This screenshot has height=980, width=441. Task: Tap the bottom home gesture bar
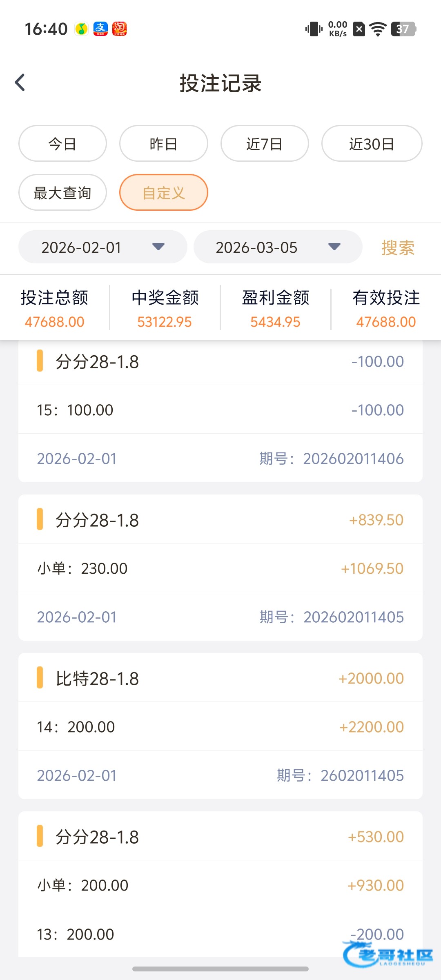(x=220, y=969)
